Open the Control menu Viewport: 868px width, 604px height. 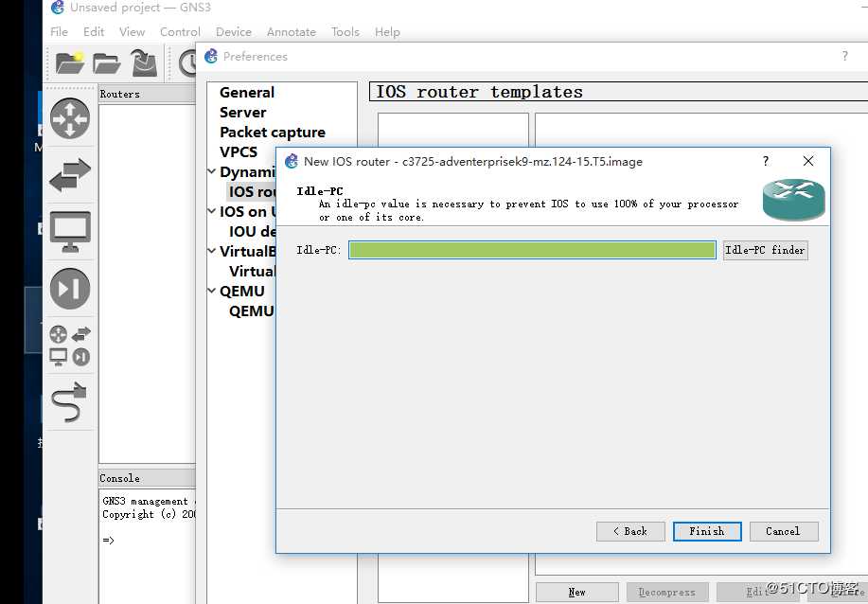[180, 32]
